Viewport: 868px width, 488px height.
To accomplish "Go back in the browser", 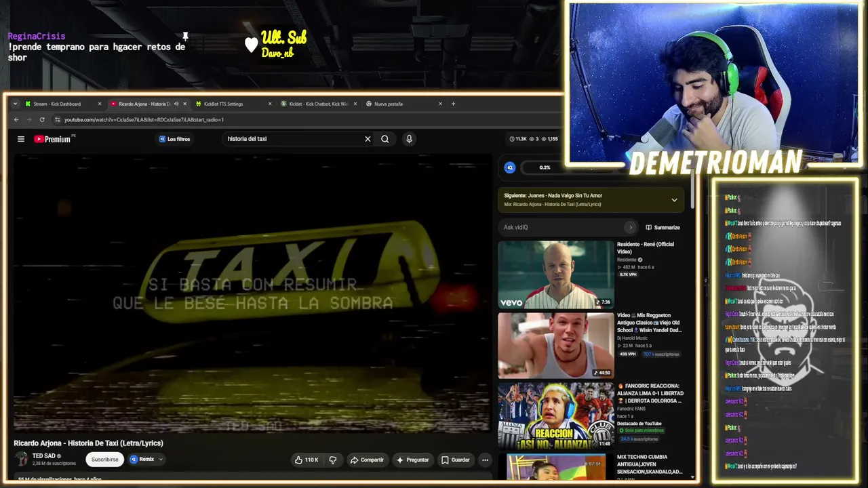I will point(16,119).
